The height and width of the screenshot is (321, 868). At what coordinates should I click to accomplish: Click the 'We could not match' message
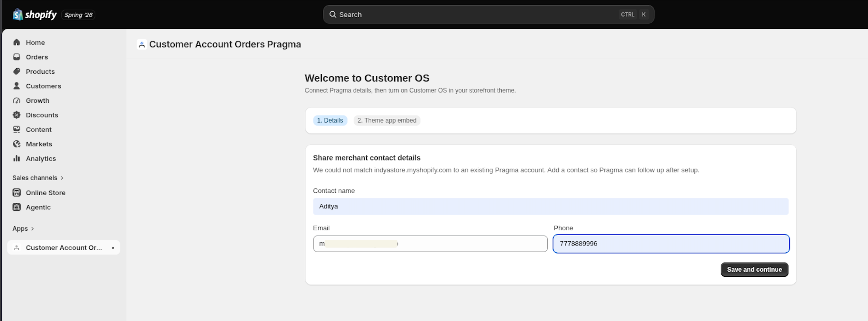[506, 170]
